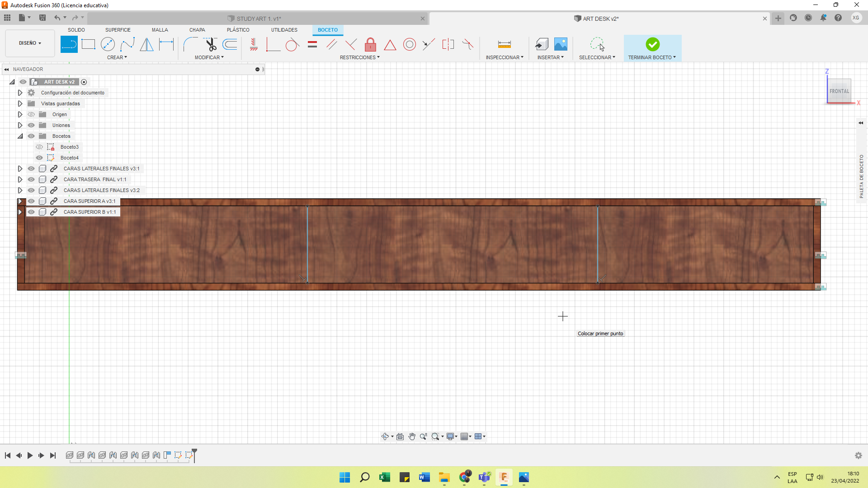Open Excel from the Windows taskbar
The width and height of the screenshot is (868, 488).
point(385,477)
